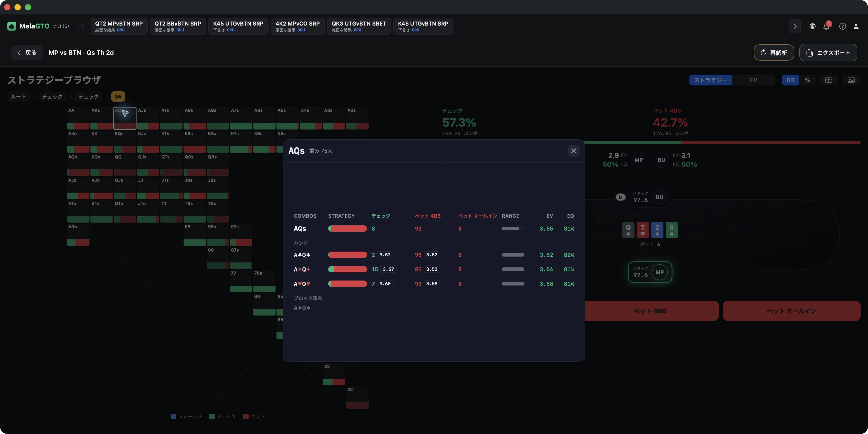This screenshot has height=434, width=868.
Task: Close the AQs combo detail popup
Action: pyautogui.click(x=573, y=151)
